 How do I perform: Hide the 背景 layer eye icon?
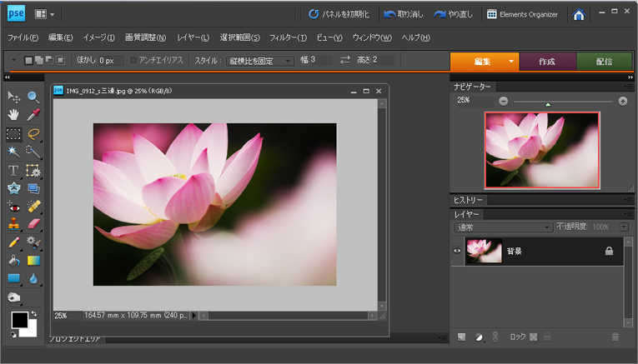tap(457, 251)
